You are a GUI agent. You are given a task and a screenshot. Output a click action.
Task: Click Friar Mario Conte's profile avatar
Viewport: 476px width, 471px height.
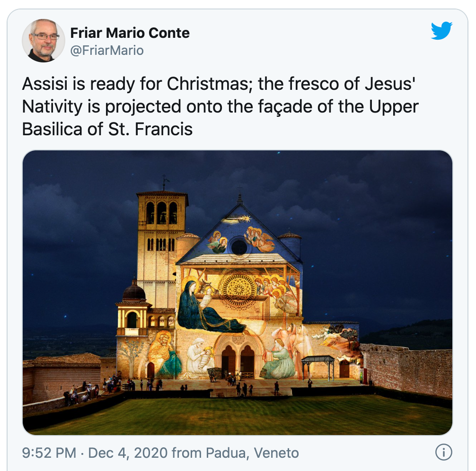(x=43, y=40)
